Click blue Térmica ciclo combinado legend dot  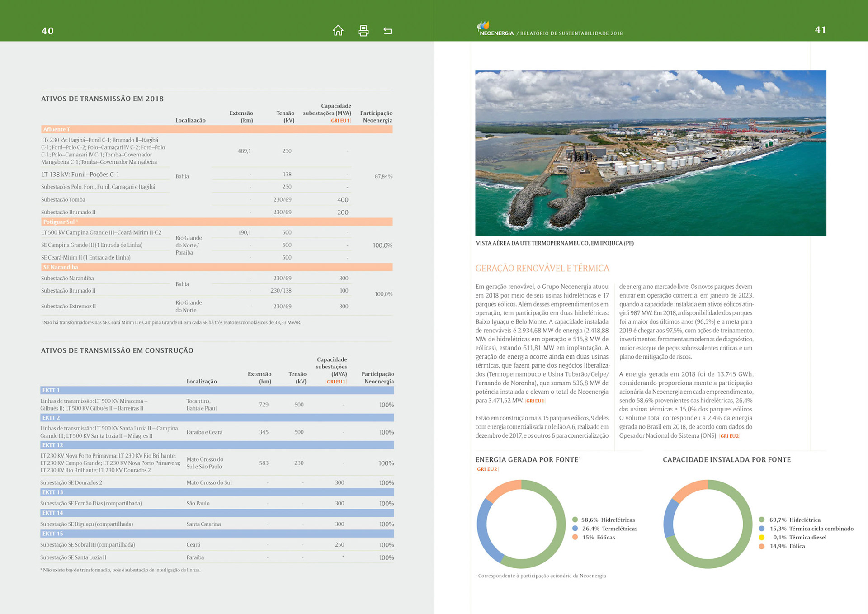point(762,529)
